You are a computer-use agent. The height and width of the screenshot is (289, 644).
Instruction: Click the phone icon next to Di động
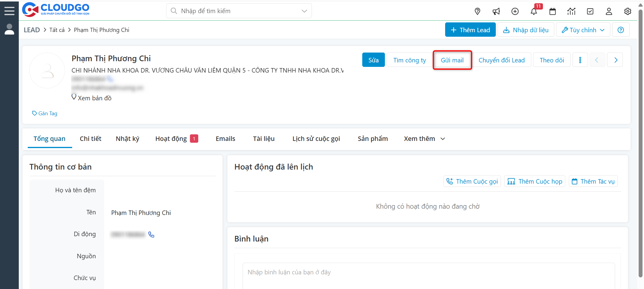coord(151,235)
